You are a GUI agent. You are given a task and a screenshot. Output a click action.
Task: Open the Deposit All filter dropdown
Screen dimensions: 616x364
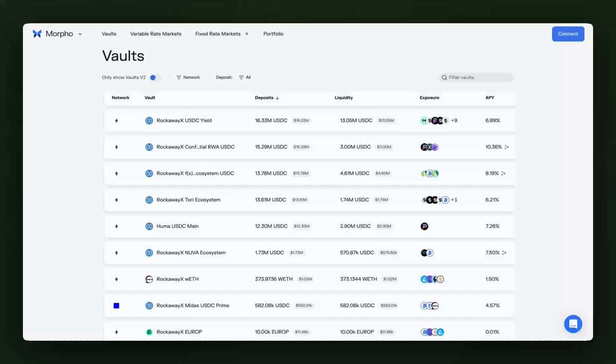pos(245,78)
